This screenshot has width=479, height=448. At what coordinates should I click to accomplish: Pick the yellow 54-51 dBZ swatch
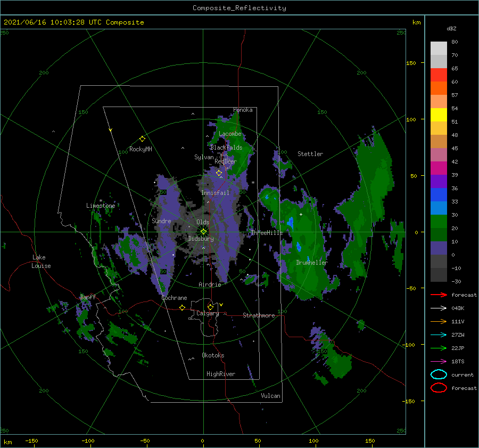(439, 115)
